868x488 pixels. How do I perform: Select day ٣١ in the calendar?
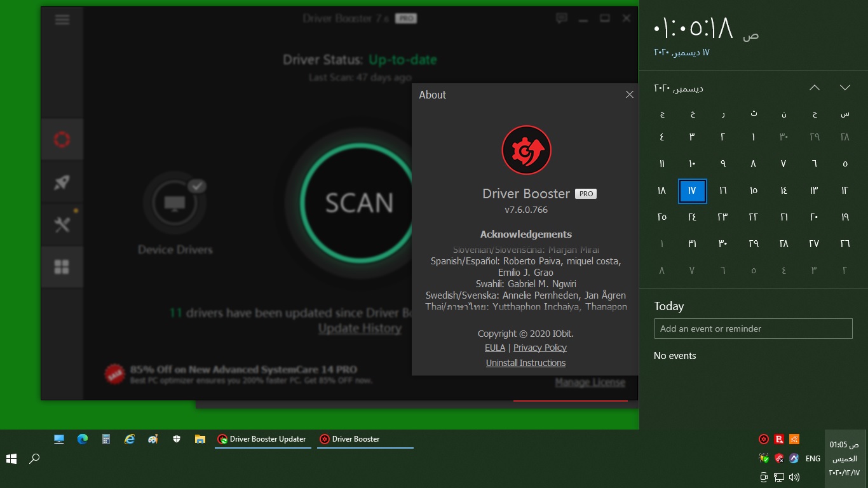coord(692,244)
